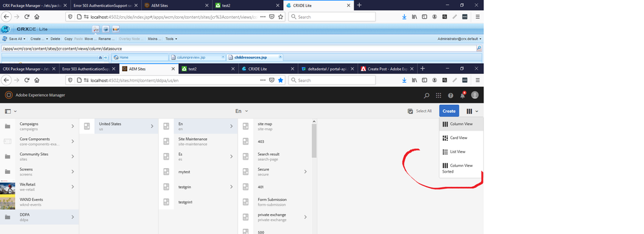The image size is (644, 234).
Task: Click the blue Create button
Action: [x=449, y=111]
